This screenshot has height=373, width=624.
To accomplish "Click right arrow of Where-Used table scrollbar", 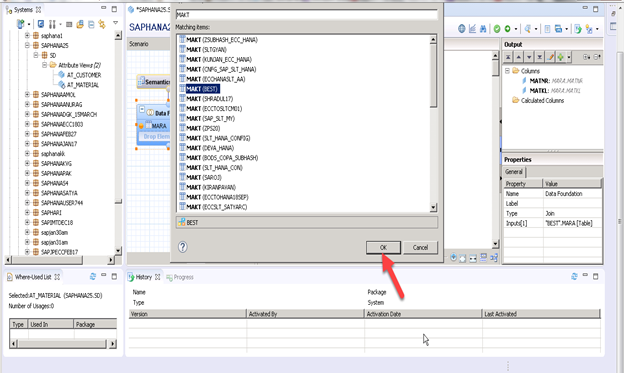I will point(113,344).
